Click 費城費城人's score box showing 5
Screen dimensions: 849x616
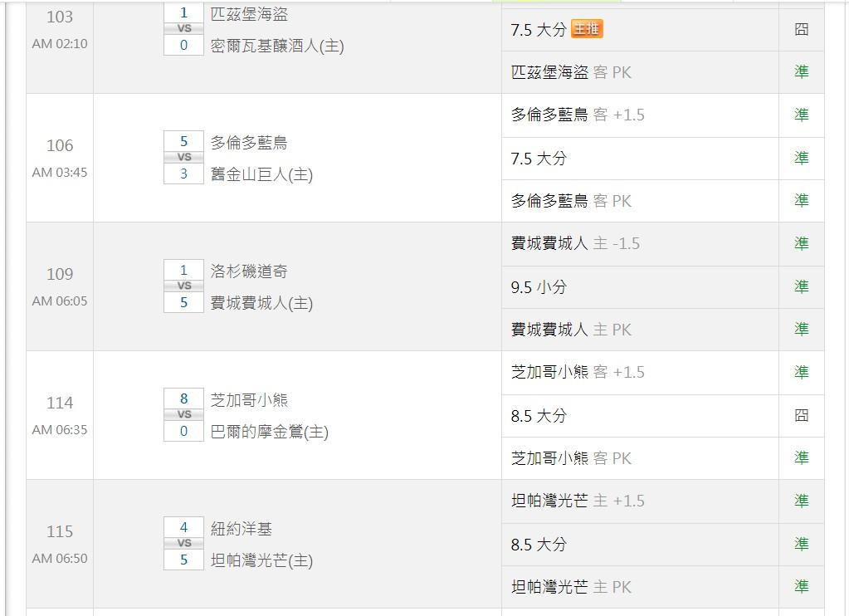(184, 302)
